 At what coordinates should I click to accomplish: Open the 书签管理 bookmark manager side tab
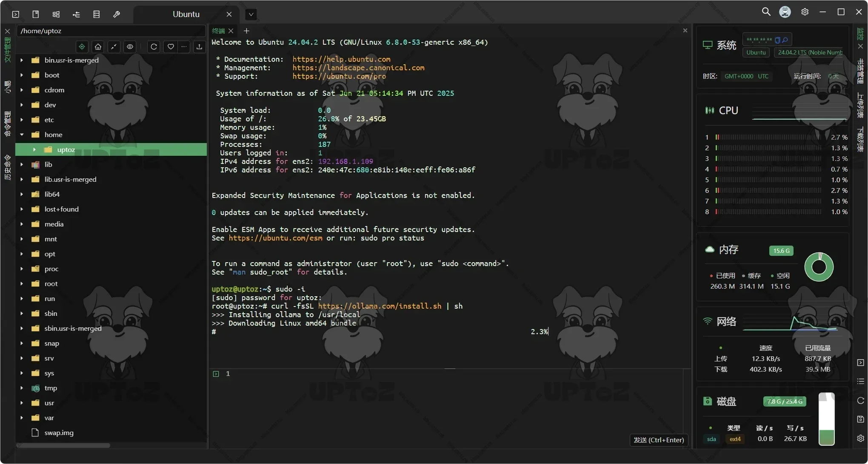(x=860, y=71)
